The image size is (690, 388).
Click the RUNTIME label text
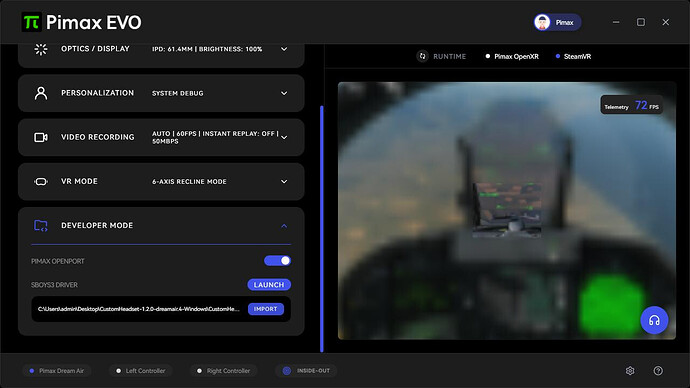[x=449, y=56]
